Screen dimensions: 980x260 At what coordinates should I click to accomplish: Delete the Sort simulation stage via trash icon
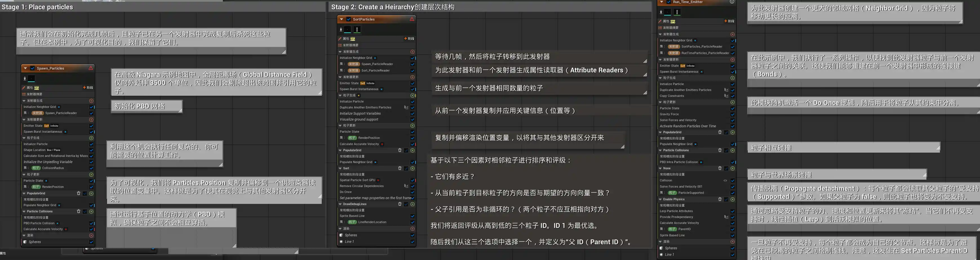click(x=400, y=168)
